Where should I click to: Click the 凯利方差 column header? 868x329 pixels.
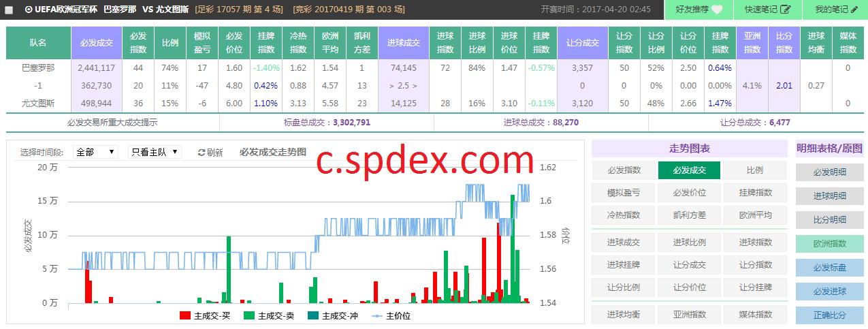click(362, 43)
